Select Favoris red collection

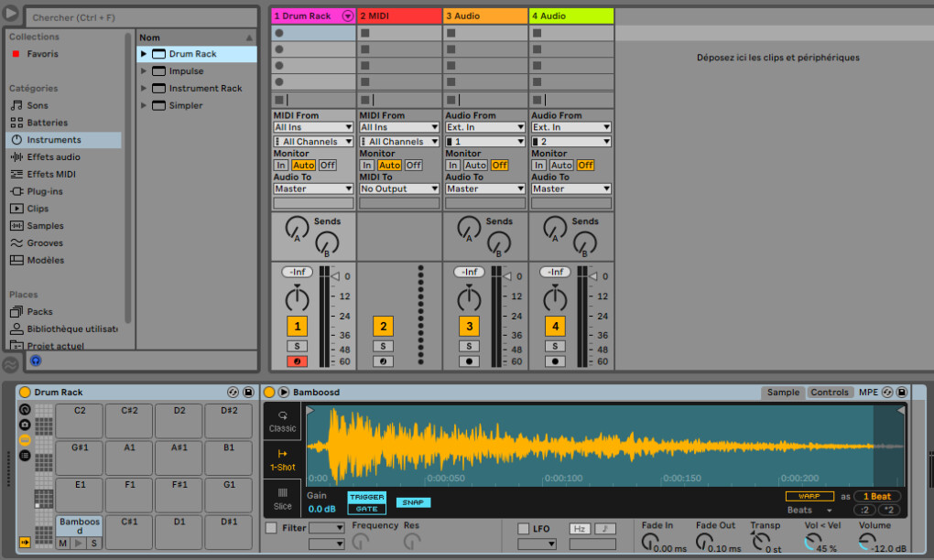coord(42,54)
